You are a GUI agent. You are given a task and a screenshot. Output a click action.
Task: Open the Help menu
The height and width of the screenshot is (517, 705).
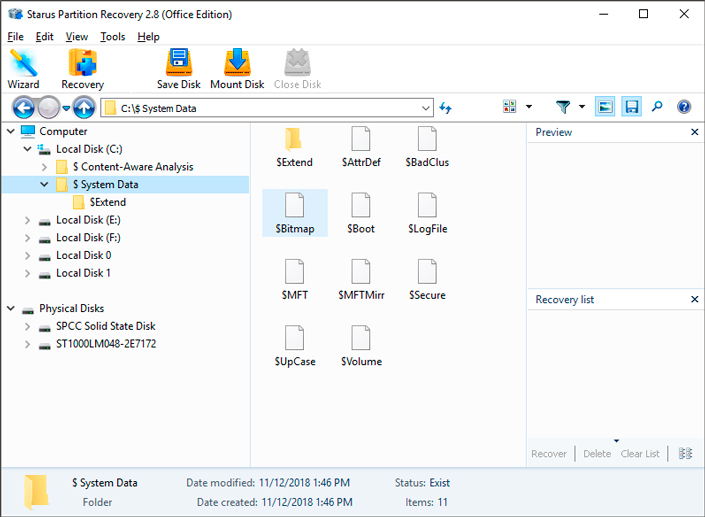coord(148,36)
